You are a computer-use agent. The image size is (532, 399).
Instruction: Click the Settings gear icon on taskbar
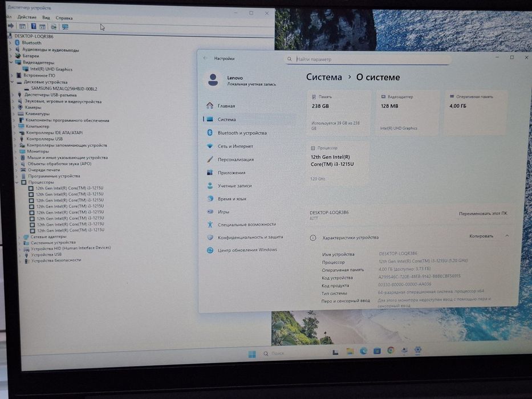tap(417, 349)
